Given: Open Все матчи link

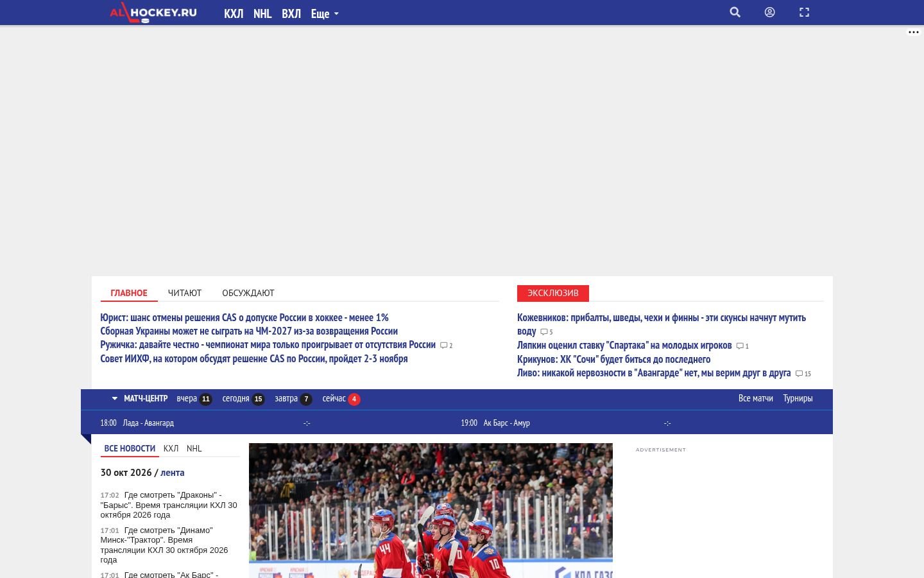Looking at the screenshot, I should [x=755, y=398].
